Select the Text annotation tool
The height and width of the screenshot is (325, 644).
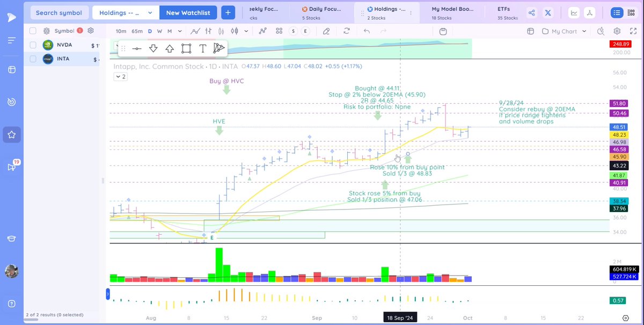tap(203, 48)
